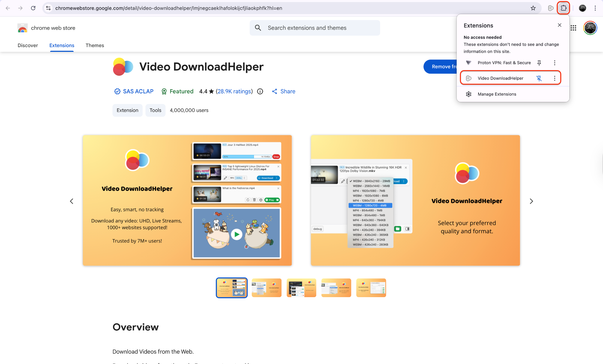Switch to the Themes tab
The image size is (603, 364).
pos(95,45)
